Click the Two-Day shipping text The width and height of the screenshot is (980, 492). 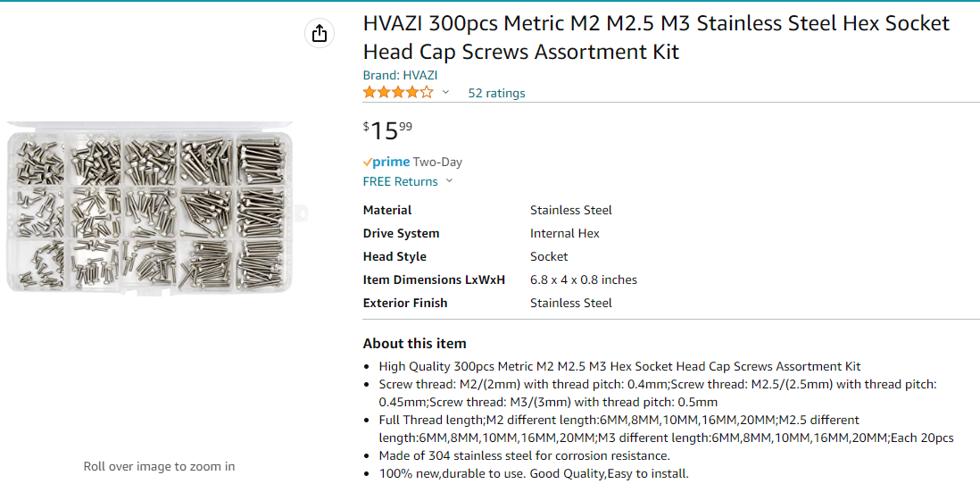[x=437, y=163]
